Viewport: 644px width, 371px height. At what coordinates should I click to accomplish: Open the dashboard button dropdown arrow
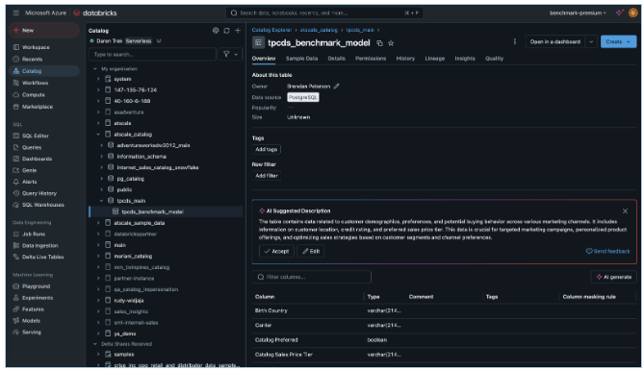click(x=591, y=42)
